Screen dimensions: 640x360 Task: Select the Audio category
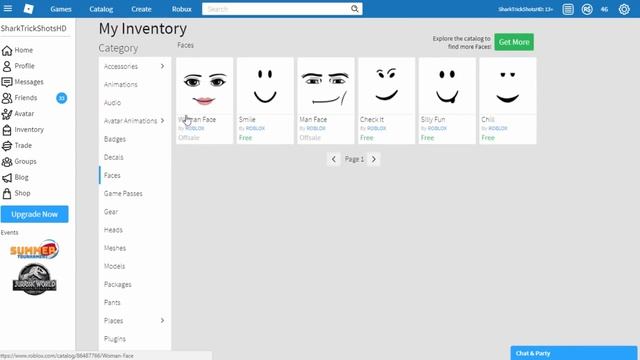click(x=112, y=103)
